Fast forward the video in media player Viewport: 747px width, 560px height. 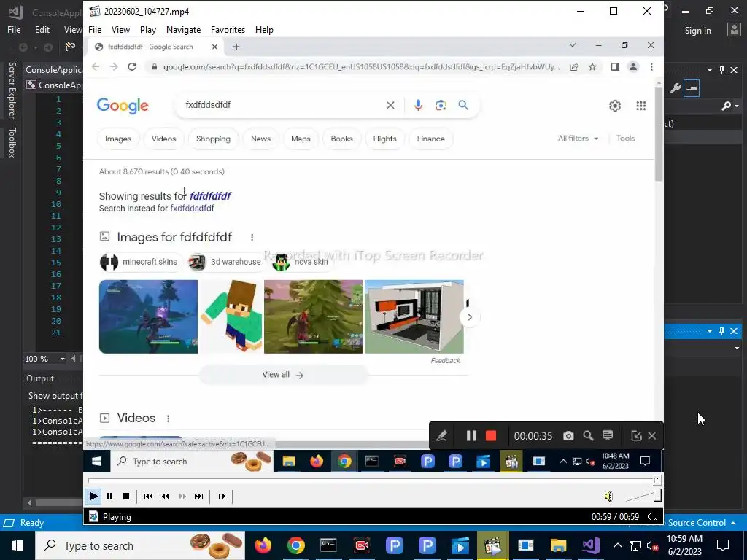click(182, 496)
